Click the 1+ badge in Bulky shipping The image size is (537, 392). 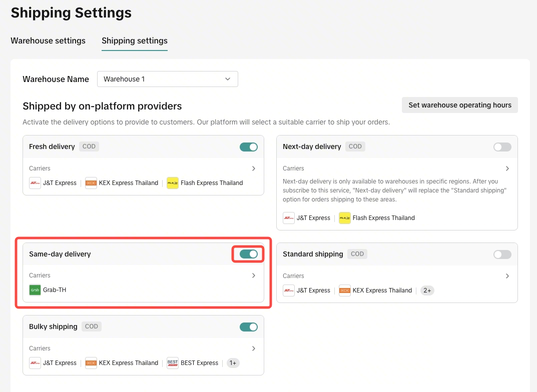click(x=233, y=363)
